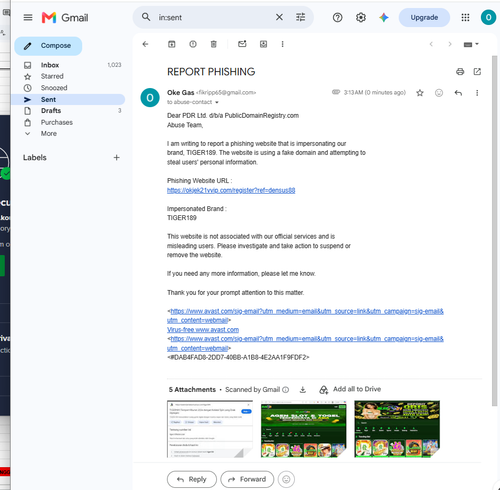Open second attachment Agen Slot thumbnail
Image resolution: width=500 pixels, height=490 pixels.
point(303,429)
